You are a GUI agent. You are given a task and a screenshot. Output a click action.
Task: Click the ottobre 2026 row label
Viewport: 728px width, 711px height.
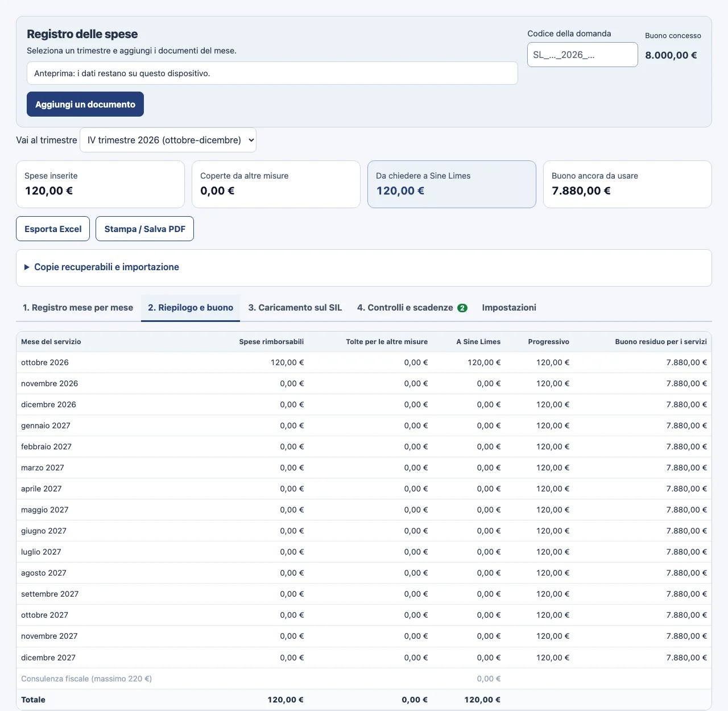pos(45,362)
